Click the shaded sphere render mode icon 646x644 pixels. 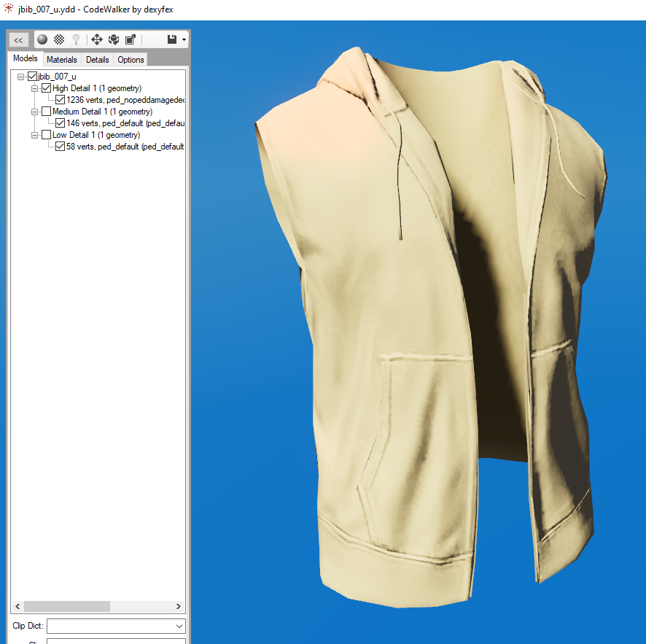[x=42, y=39]
